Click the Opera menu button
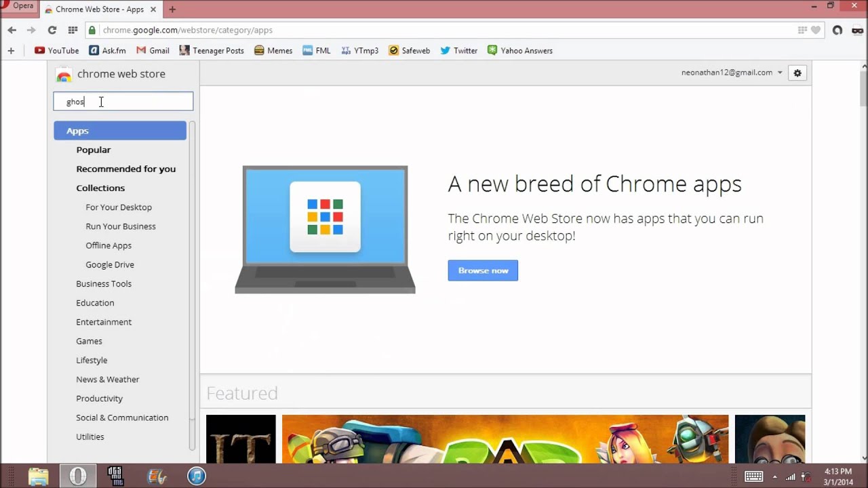Viewport: 868px width, 488px height. 18,6
